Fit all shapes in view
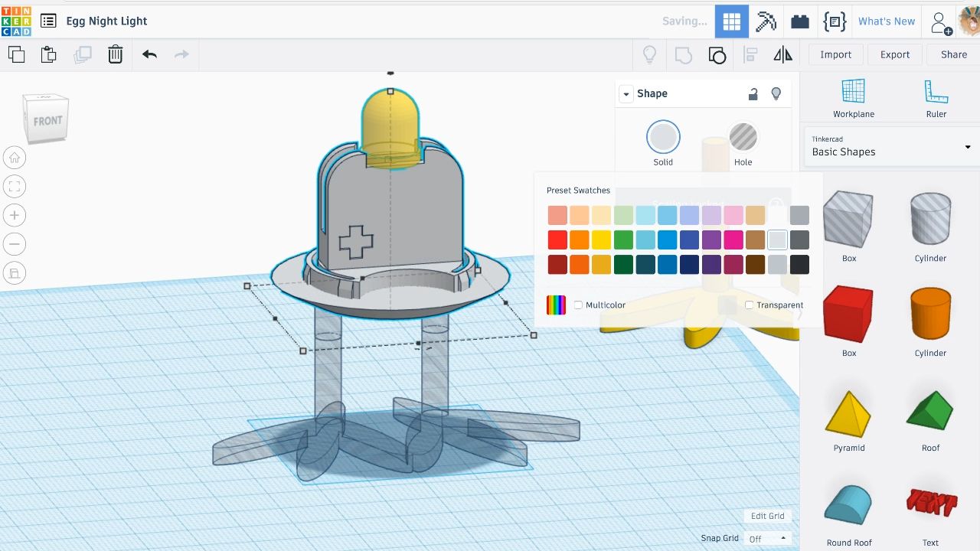This screenshot has width=980, height=551. click(x=15, y=186)
